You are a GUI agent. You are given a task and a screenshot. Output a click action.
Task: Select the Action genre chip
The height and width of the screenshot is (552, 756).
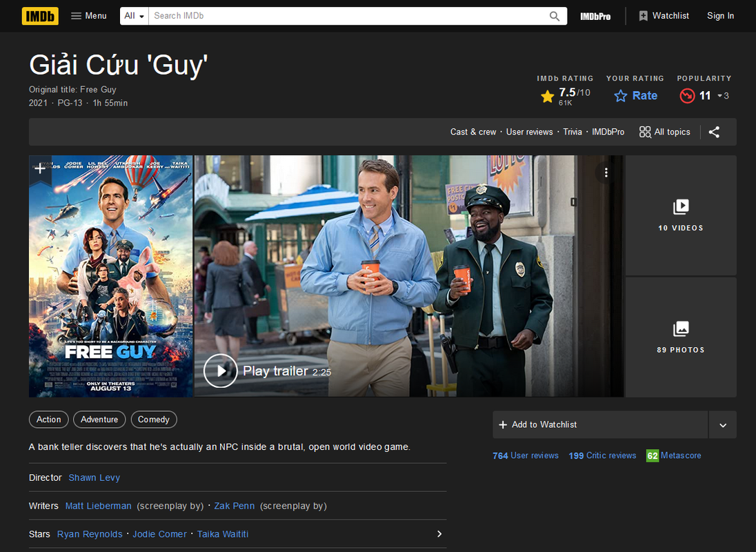coord(49,420)
